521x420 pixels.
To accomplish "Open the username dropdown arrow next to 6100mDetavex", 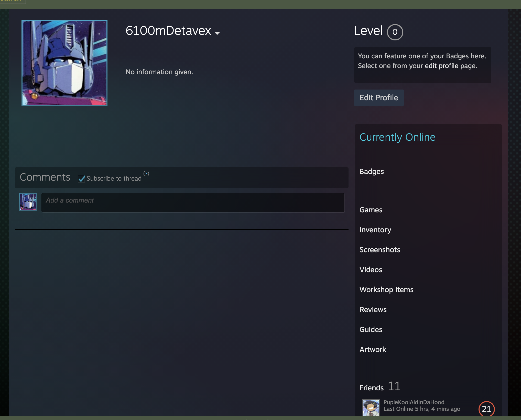I will pyautogui.click(x=217, y=33).
